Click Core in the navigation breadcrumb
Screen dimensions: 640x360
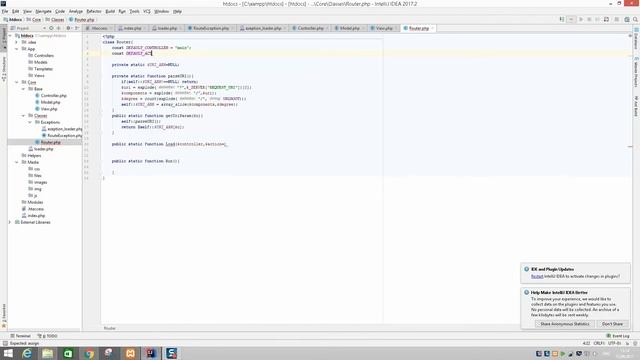coord(36,20)
